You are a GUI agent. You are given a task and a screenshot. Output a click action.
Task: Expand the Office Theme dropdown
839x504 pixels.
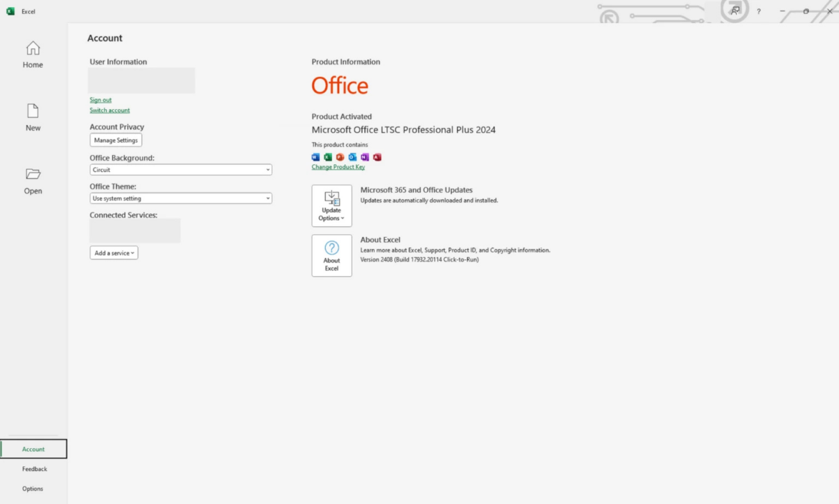tap(180, 199)
